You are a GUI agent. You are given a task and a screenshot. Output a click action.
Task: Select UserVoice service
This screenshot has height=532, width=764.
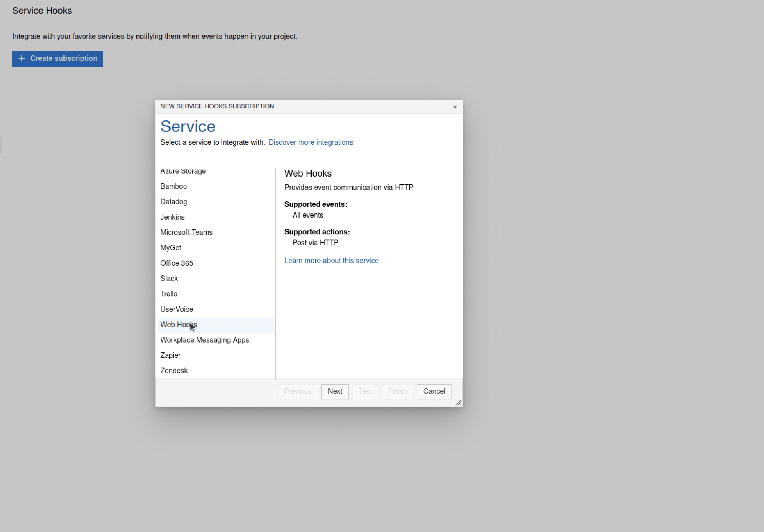click(x=216, y=309)
